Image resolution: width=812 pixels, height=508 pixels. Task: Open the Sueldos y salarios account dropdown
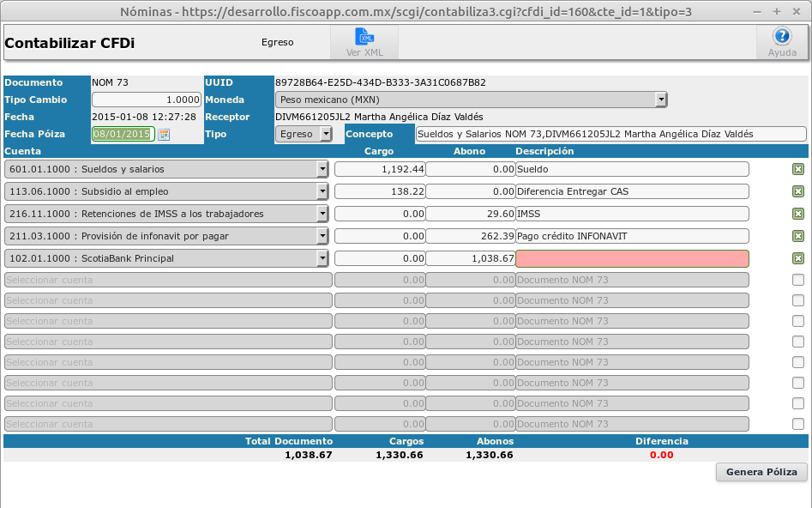(322, 169)
